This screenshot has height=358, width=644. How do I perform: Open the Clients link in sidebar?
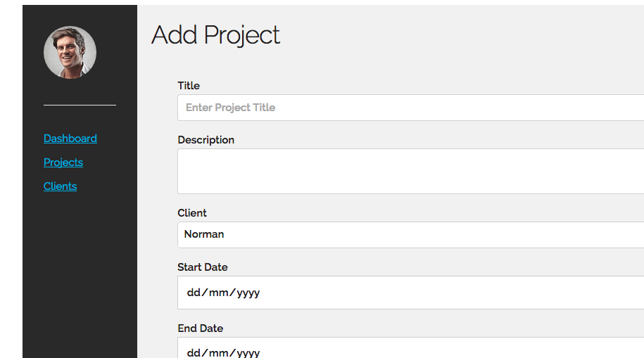pyautogui.click(x=60, y=186)
